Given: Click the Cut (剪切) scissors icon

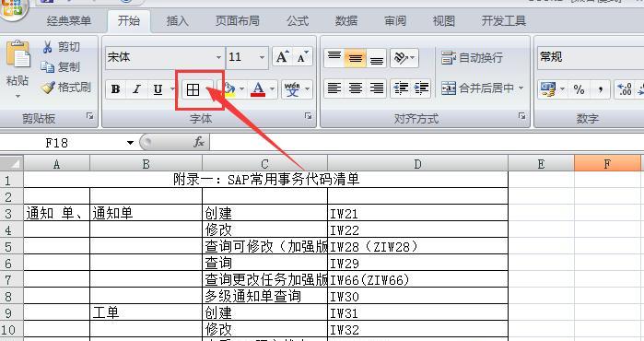Looking at the screenshot, I should pos(48,47).
